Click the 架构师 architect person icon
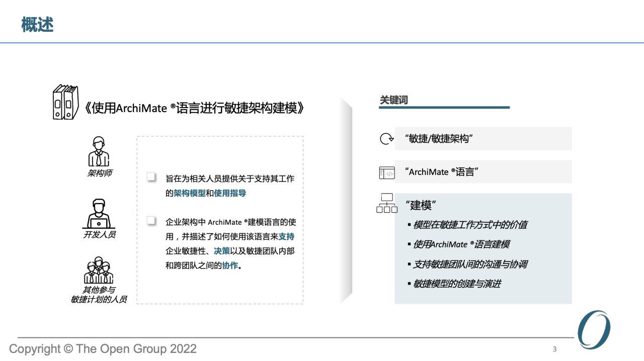 point(99,151)
